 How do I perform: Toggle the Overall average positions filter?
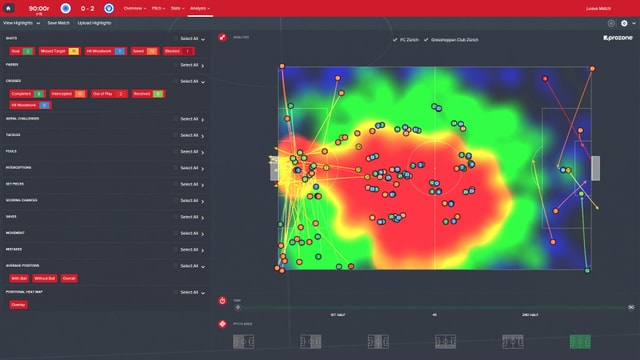click(69, 278)
